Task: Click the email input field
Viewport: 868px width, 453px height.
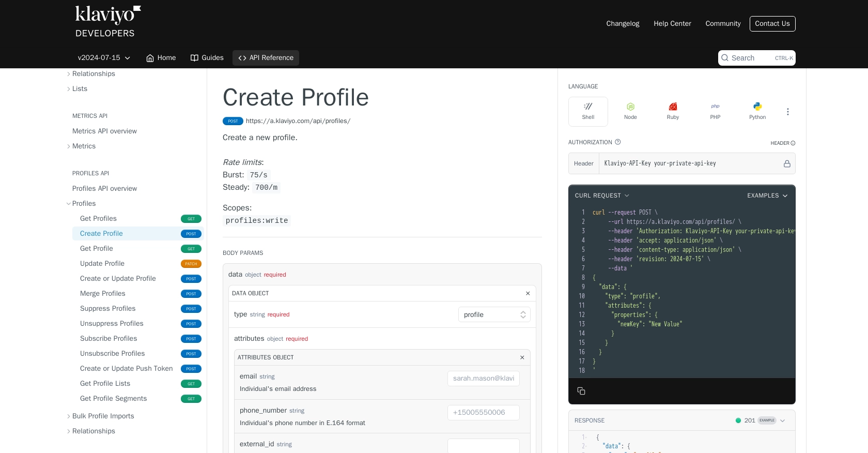Action: click(x=484, y=379)
